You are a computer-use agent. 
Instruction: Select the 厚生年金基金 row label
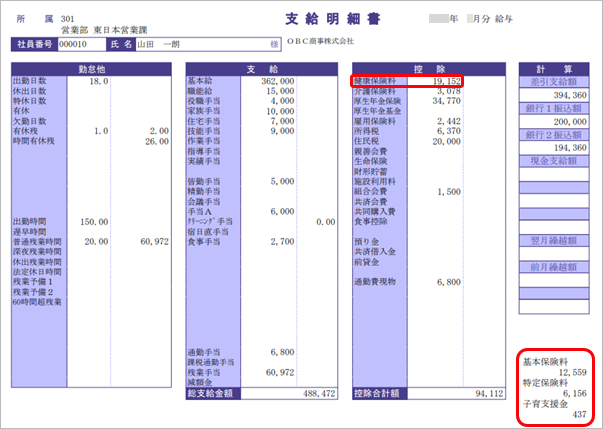click(x=378, y=111)
